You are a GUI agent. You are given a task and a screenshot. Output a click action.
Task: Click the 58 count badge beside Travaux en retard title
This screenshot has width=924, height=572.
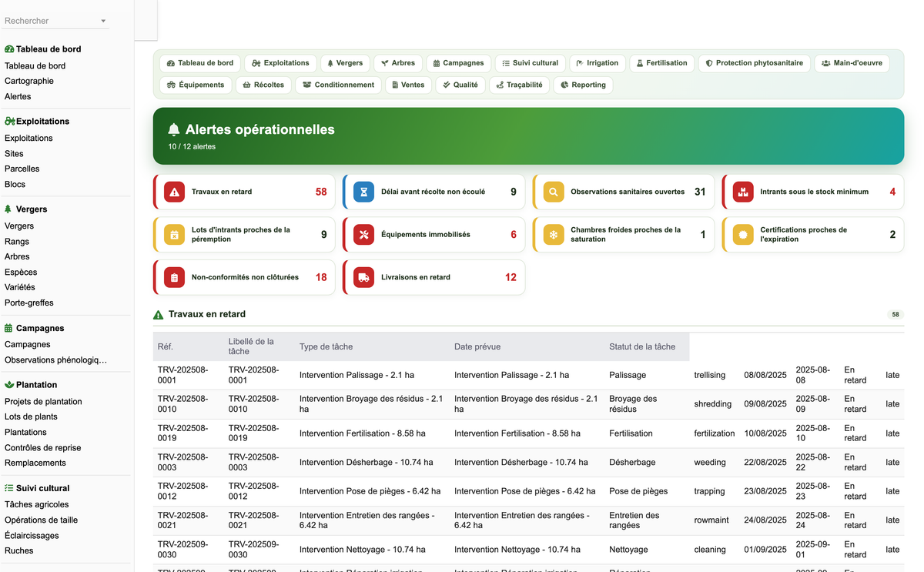(896, 315)
